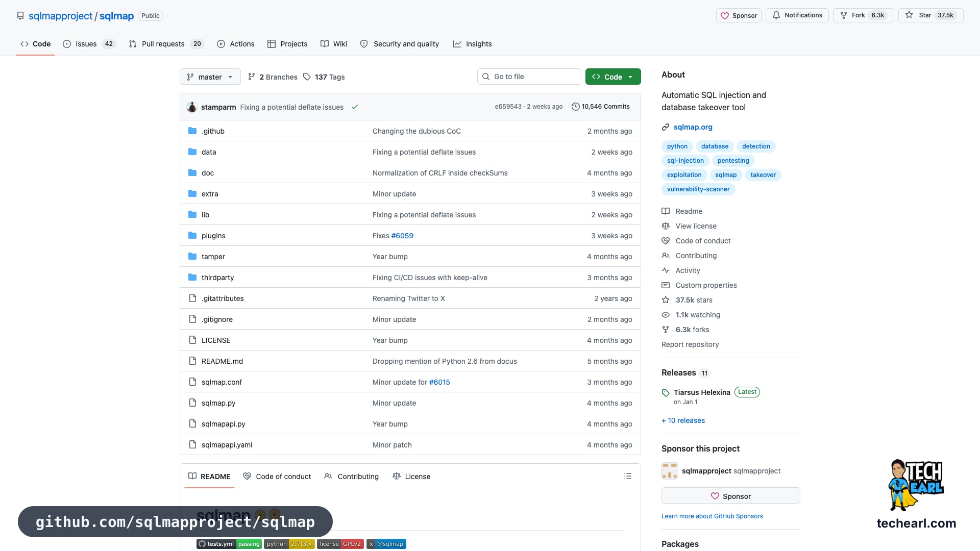This screenshot has width=980, height=551.
Task: Click the Sponsor button under Sponsor this project
Action: pos(730,496)
